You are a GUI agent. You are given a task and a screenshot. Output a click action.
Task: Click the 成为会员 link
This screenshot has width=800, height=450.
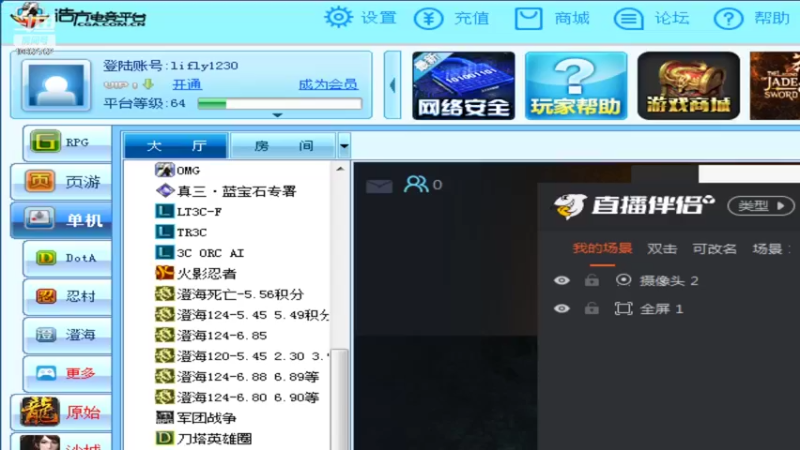(328, 84)
